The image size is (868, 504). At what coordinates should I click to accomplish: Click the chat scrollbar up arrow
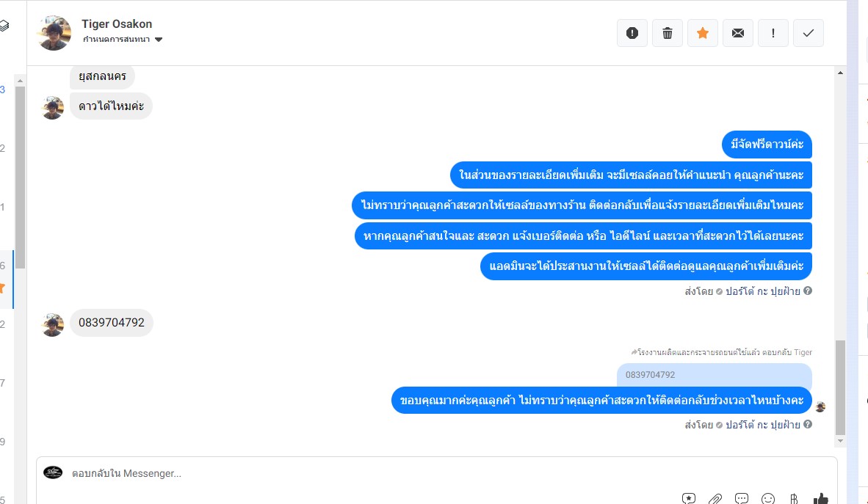[840, 73]
